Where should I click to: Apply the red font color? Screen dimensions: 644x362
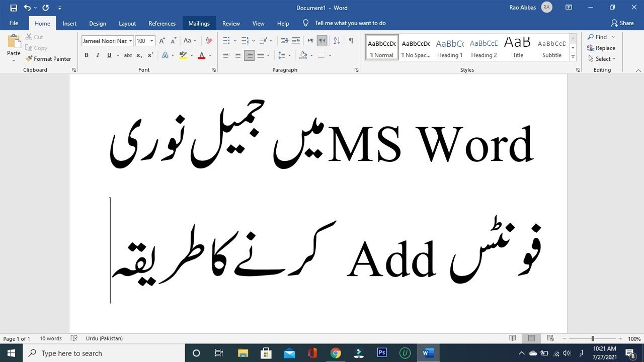pos(201,55)
